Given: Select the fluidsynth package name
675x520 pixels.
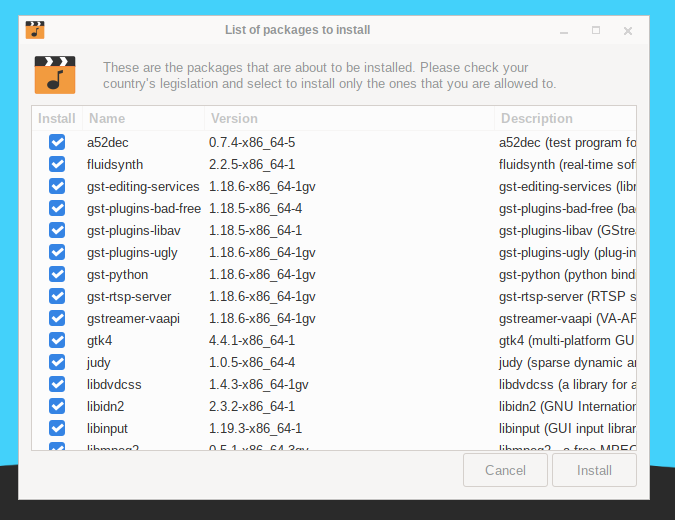Looking at the screenshot, I should [115, 164].
